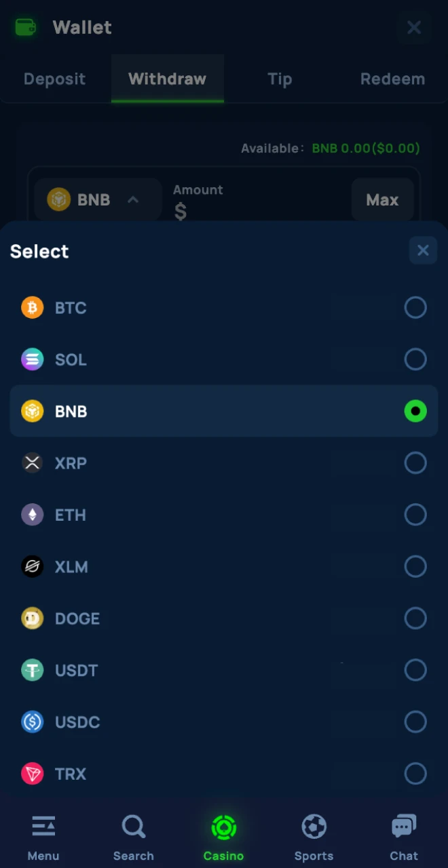The height and width of the screenshot is (868, 448).
Task: Click the Bitcoin BTC coin icon
Action: pos(33,308)
